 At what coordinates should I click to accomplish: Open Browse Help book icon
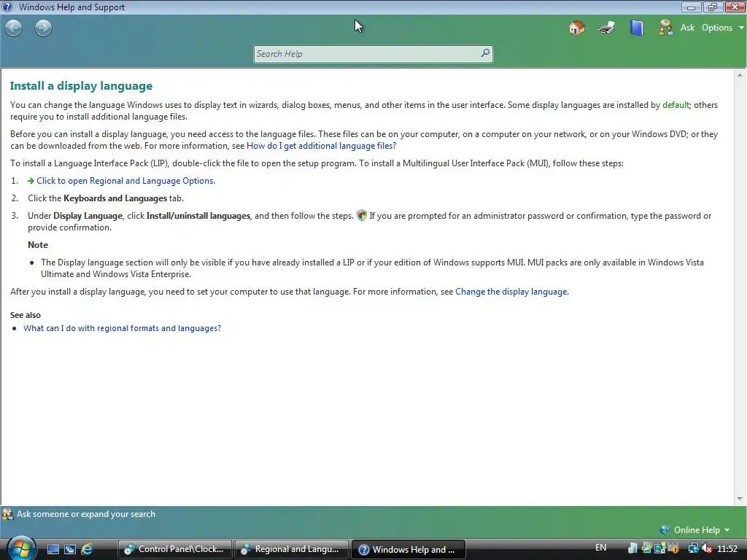click(x=636, y=28)
